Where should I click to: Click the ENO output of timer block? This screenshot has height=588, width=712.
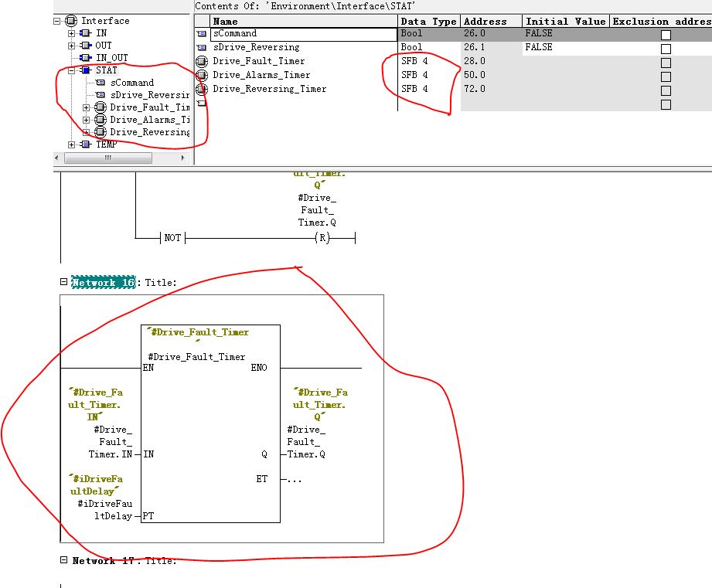(x=259, y=368)
